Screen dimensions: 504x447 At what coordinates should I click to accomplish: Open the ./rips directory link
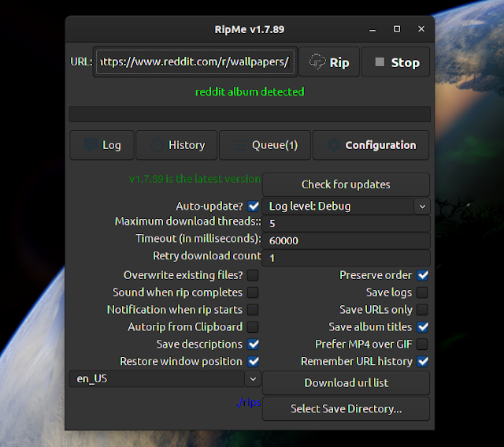pos(248,402)
